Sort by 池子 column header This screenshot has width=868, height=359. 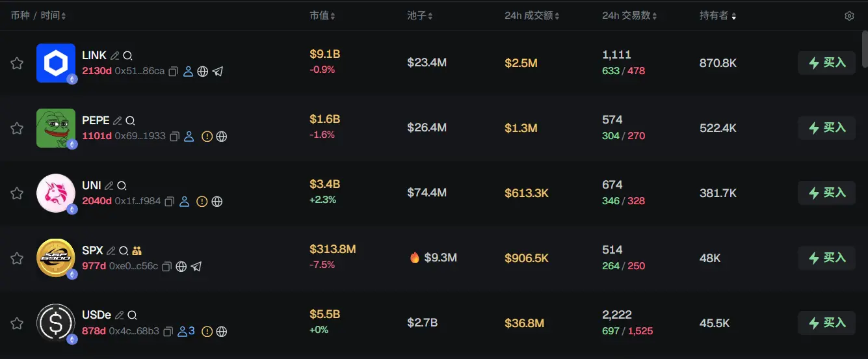(419, 16)
